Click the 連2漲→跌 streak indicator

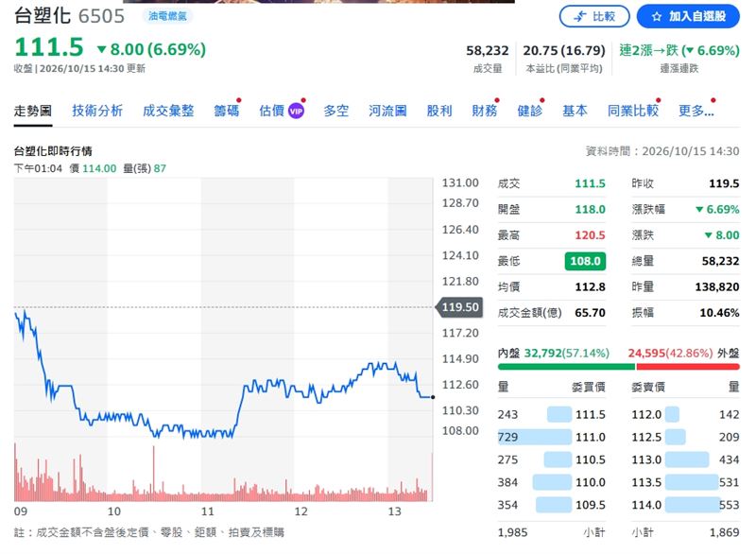[x=679, y=51]
